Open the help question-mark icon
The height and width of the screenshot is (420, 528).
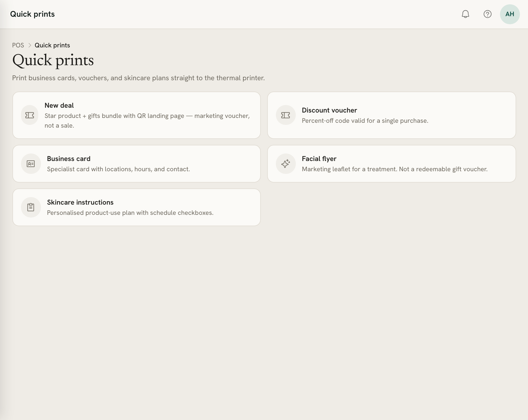(x=487, y=14)
